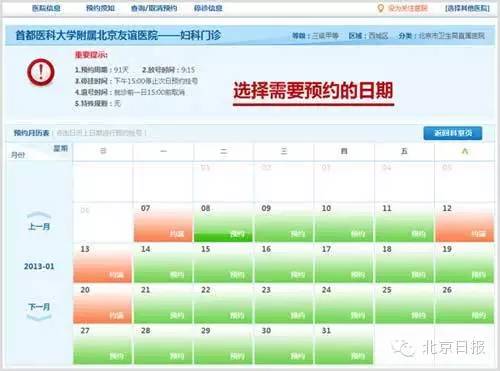Click the 选择其他医院 link at top right
500x371 pixels.
tap(467, 8)
